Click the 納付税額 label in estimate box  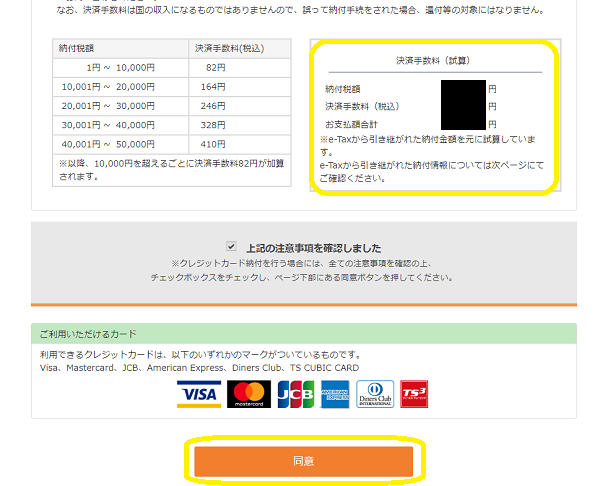pos(343,89)
